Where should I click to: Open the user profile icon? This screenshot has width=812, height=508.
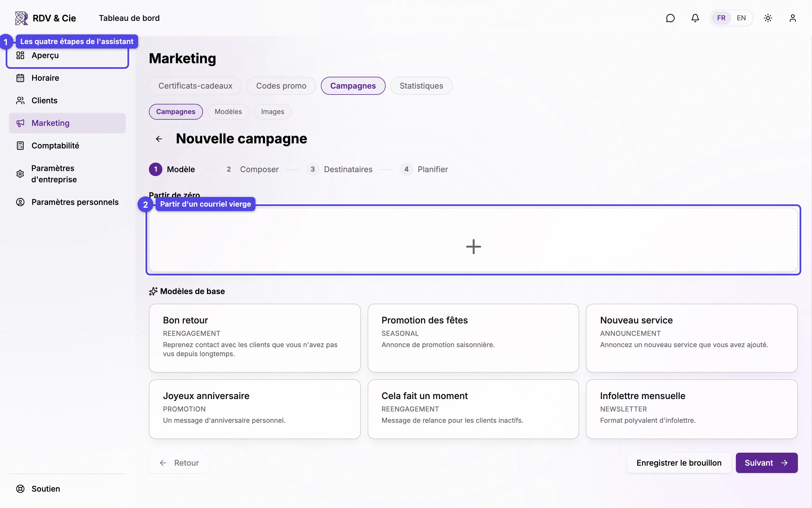pyautogui.click(x=793, y=18)
